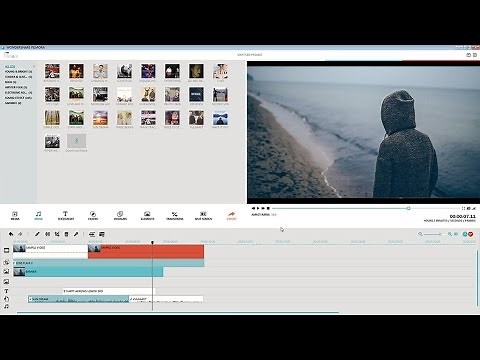The height and width of the screenshot is (360, 480).
Task: Select the text clip on the T track
Action: [109, 291]
